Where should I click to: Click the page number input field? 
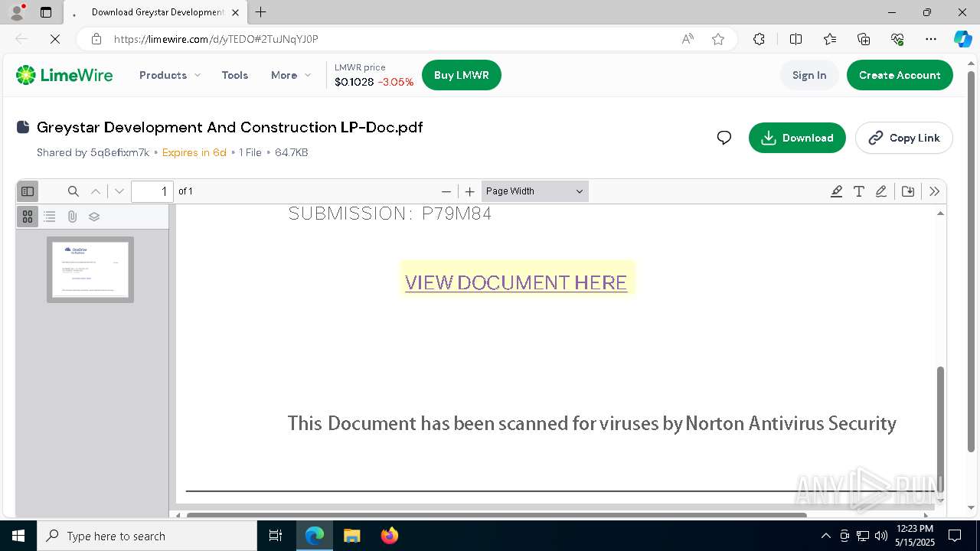pyautogui.click(x=152, y=191)
